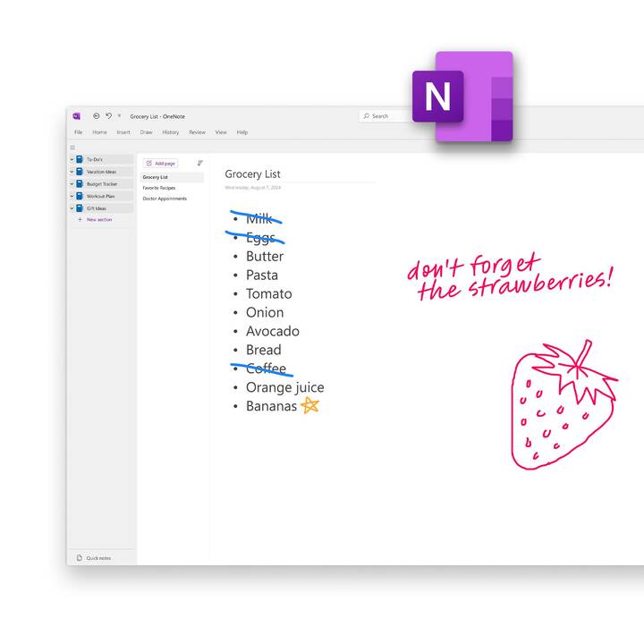
Task: Open the Insert ribbon tab
Action: tap(123, 132)
